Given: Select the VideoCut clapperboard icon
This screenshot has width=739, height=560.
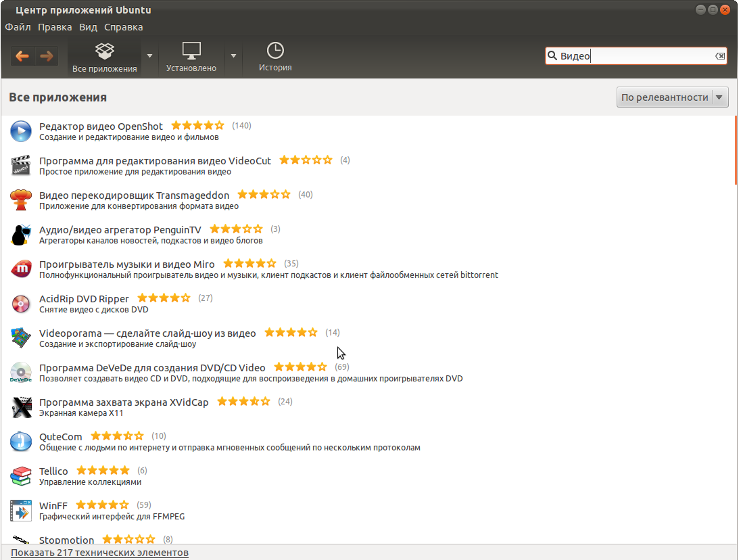Looking at the screenshot, I should click(21, 166).
